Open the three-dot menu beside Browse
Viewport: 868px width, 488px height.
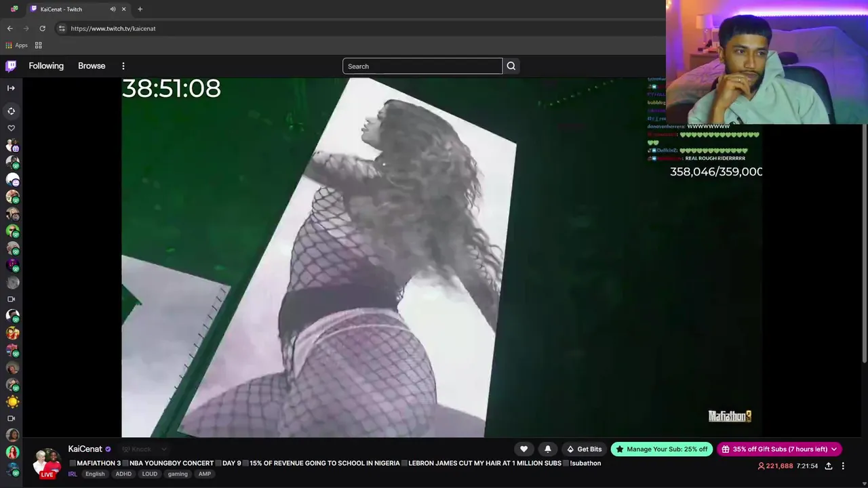(x=123, y=66)
